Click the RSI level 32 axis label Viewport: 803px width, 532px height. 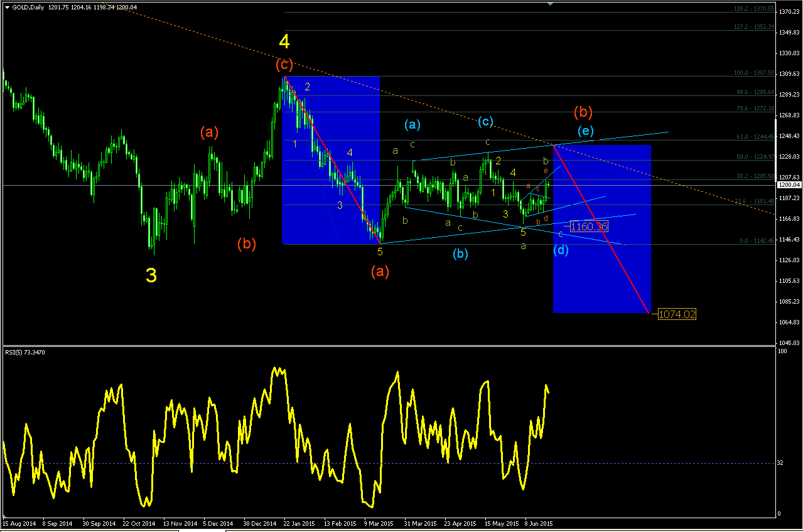[780, 463]
